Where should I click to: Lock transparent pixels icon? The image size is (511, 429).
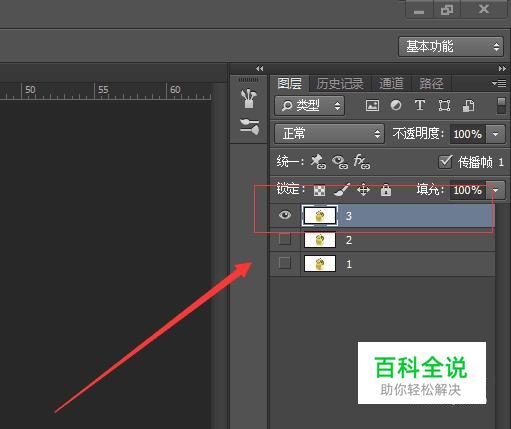[319, 191]
